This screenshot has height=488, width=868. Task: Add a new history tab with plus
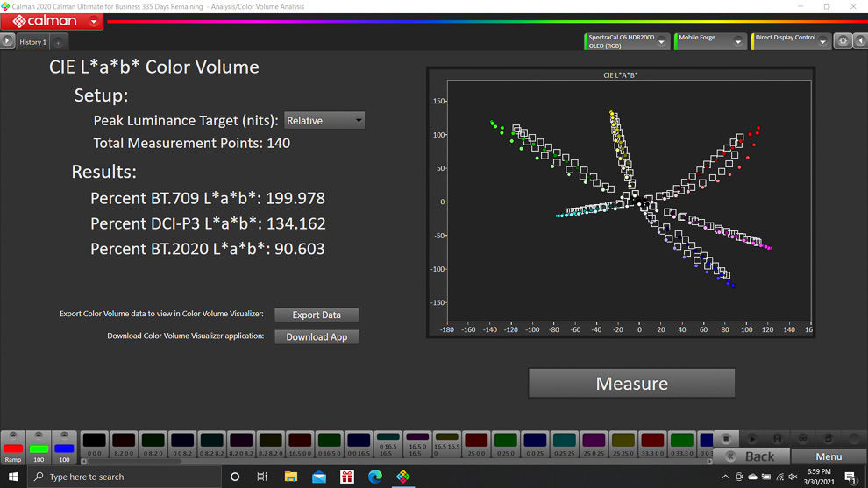coord(58,42)
